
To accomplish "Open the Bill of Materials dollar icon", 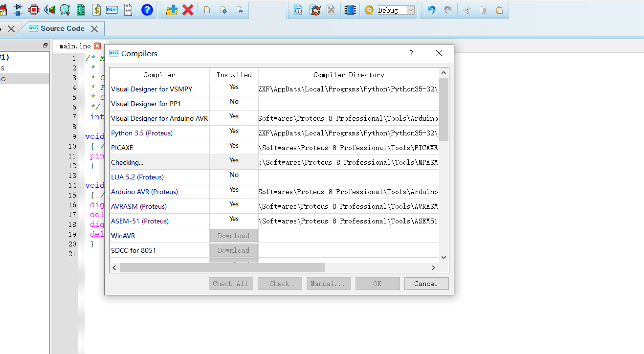I will 96,9.
